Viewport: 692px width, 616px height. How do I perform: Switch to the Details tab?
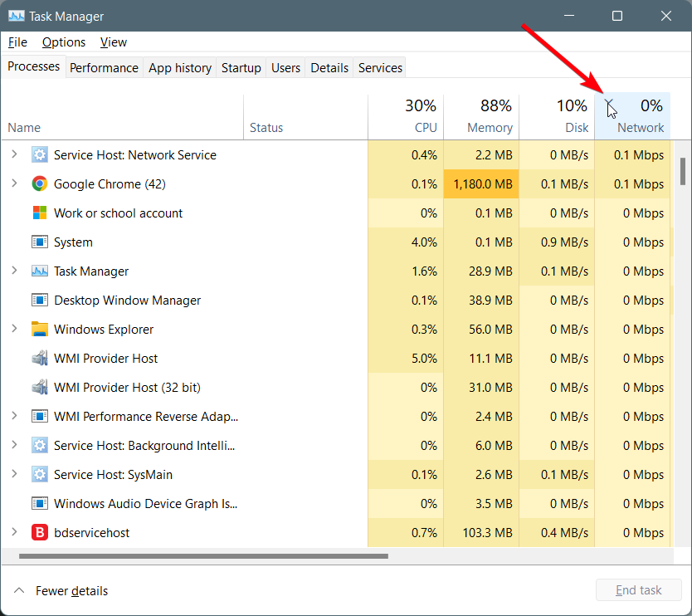click(329, 67)
